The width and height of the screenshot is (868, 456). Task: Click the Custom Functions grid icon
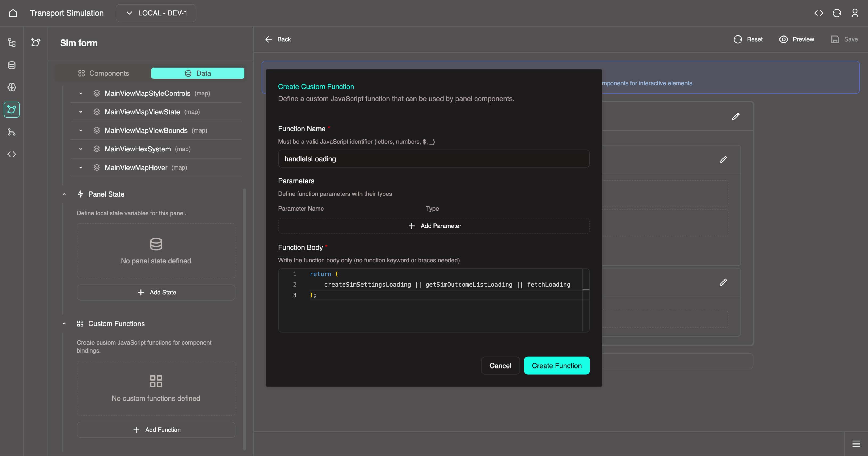pos(80,323)
